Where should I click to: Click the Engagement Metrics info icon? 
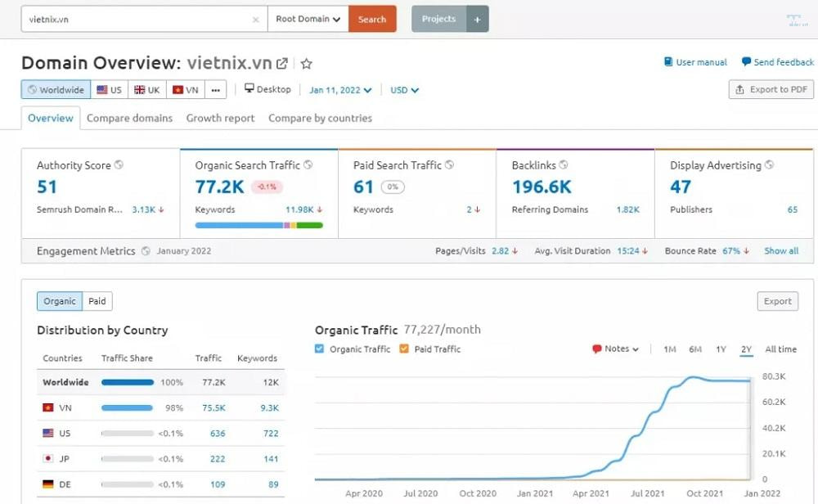(x=146, y=251)
